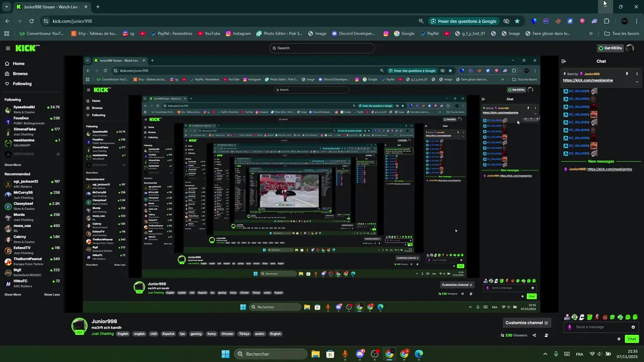Image resolution: width=644 pixels, height=362 pixels.
Task: Open MrCurryS6 recommended channel
Action: coord(32,195)
